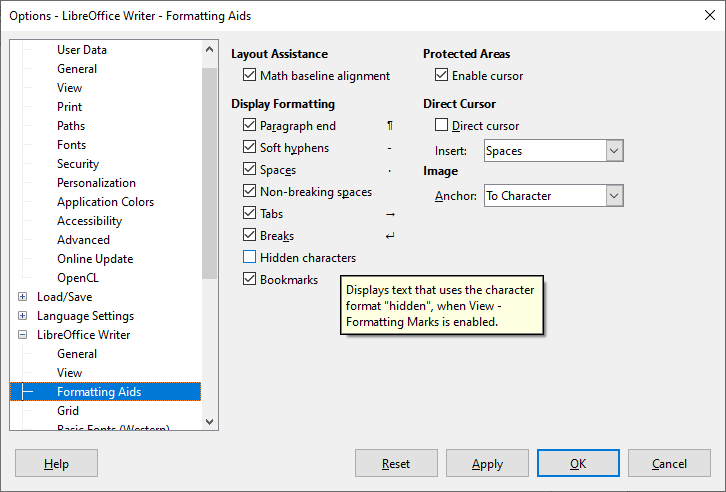Select the Formatting Aids tree item

[106, 392]
